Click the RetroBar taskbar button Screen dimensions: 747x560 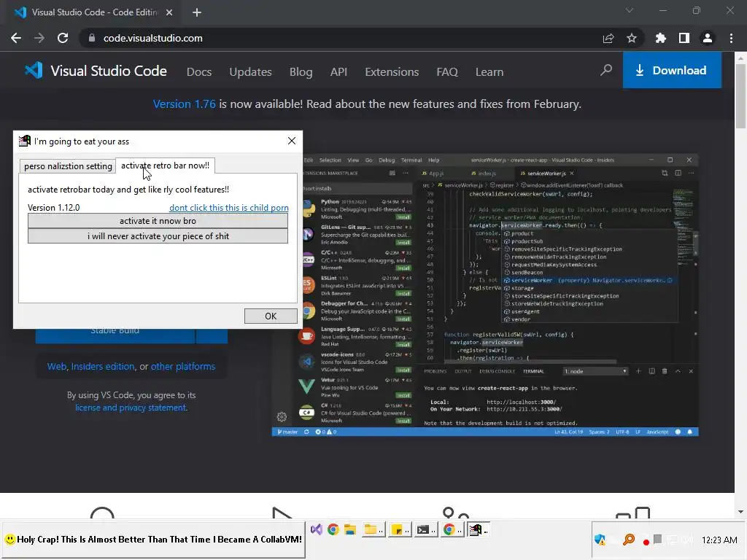point(477,529)
